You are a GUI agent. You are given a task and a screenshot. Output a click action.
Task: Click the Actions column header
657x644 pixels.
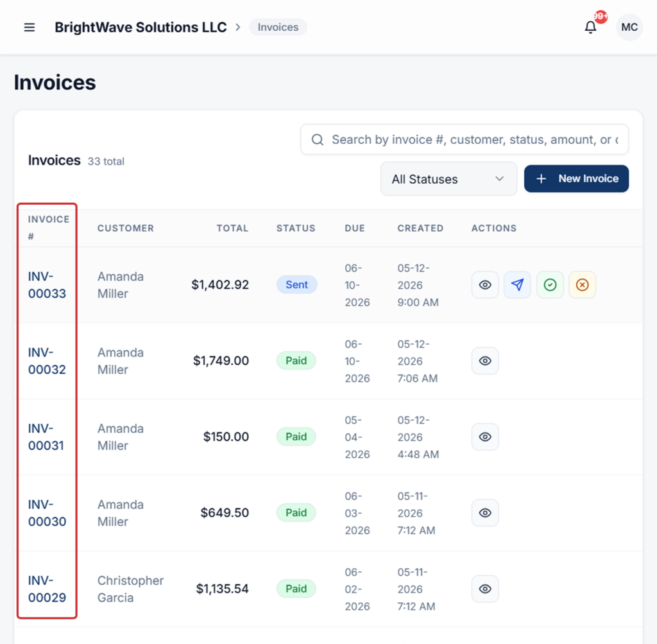click(494, 228)
